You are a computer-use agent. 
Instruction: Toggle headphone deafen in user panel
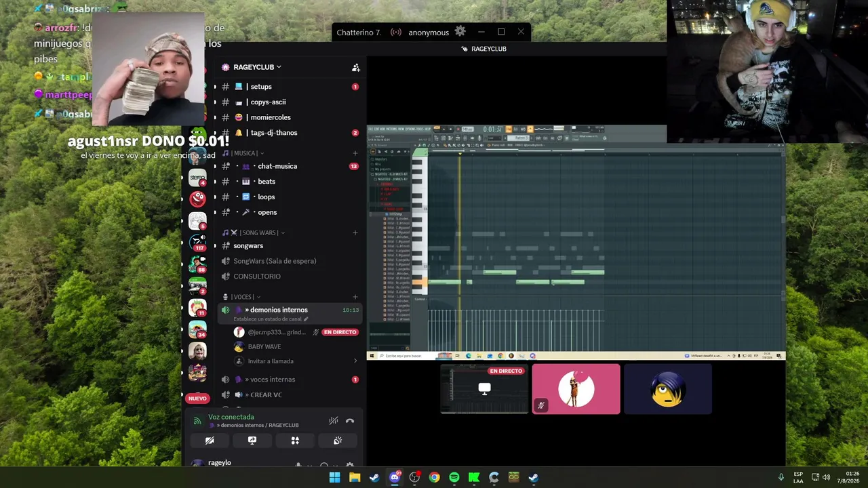pyautogui.click(x=324, y=465)
